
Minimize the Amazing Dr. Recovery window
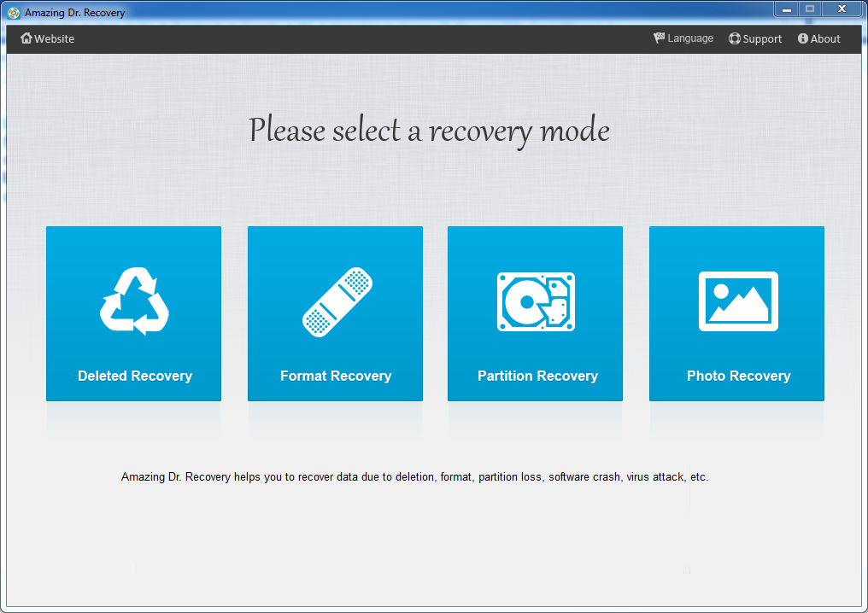[786, 9]
